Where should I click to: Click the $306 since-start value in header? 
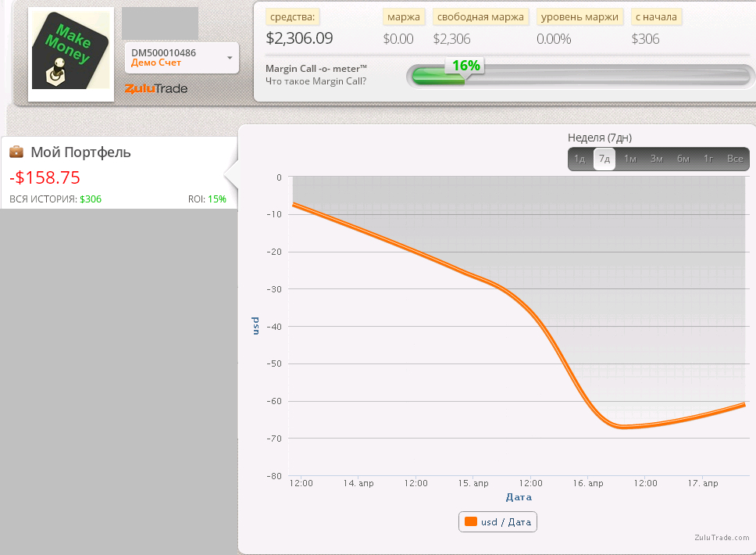(645, 39)
